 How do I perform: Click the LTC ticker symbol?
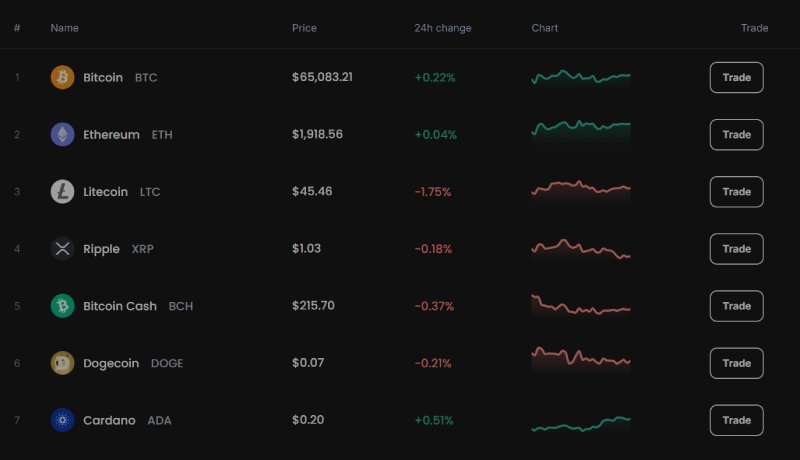click(x=150, y=192)
